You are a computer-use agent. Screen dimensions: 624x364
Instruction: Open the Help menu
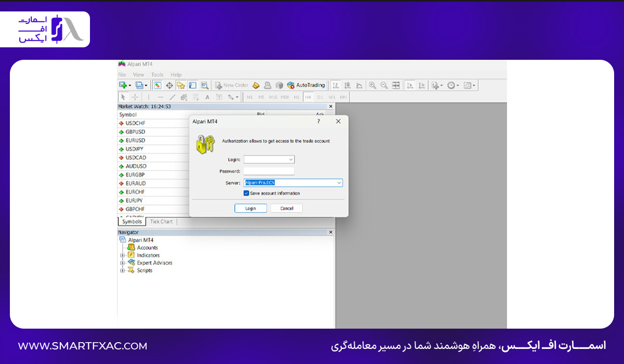176,75
